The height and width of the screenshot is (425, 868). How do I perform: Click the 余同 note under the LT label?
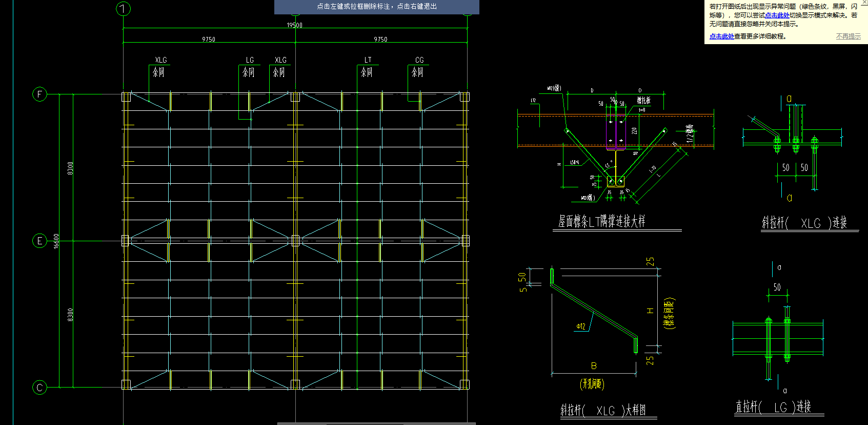(367, 72)
